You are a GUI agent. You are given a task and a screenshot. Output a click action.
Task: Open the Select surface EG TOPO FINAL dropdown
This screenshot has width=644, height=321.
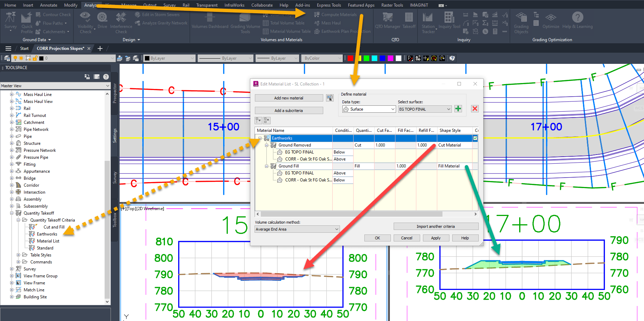(x=425, y=109)
